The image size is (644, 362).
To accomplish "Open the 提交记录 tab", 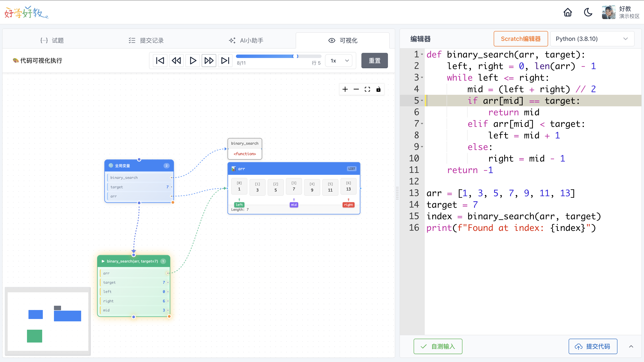I will click(146, 40).
